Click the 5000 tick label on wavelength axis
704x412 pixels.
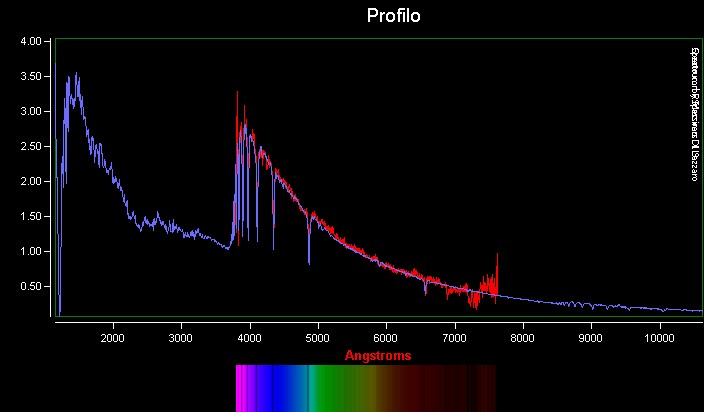point(318,338)
